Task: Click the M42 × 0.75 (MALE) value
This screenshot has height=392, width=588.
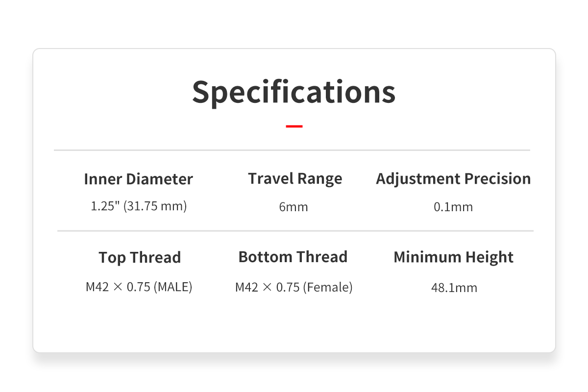Action: pos(139,287)
